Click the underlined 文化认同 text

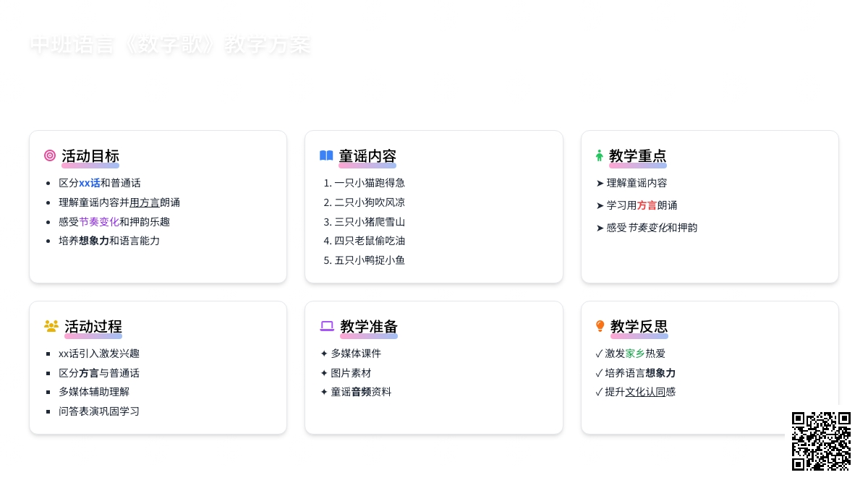645,392
